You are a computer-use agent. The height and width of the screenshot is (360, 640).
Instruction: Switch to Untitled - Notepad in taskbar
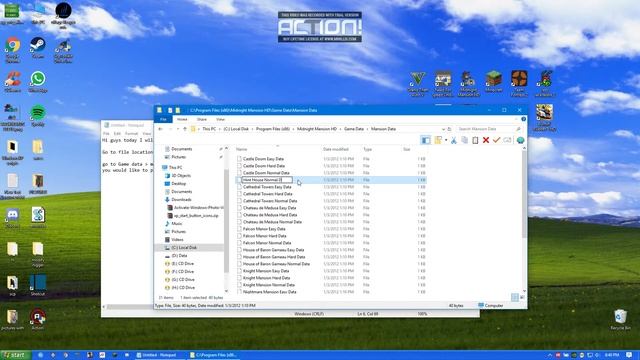coord(160,355)
